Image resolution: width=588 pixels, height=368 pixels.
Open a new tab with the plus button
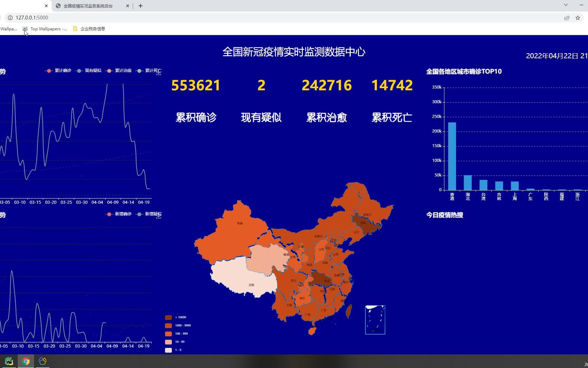(140, 5)
